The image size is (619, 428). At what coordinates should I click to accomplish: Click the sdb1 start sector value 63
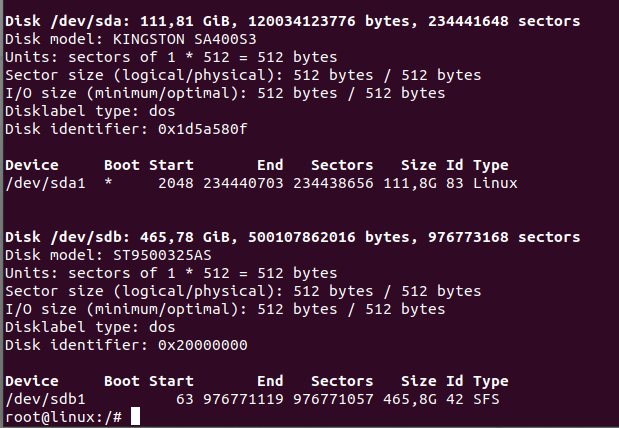185,399
